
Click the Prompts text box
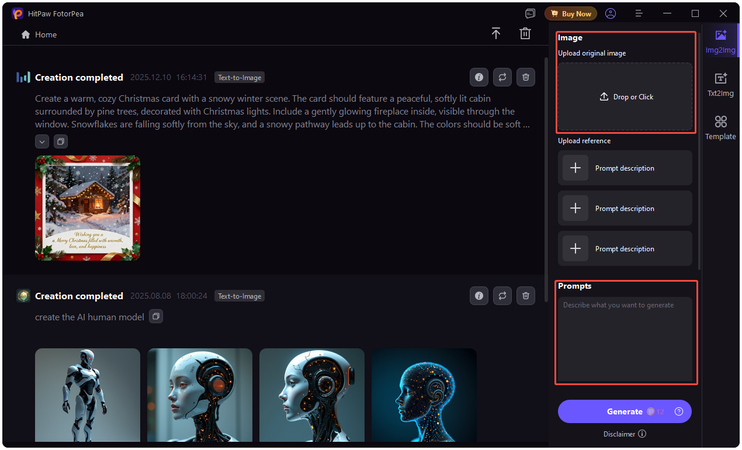coord(625,339)
